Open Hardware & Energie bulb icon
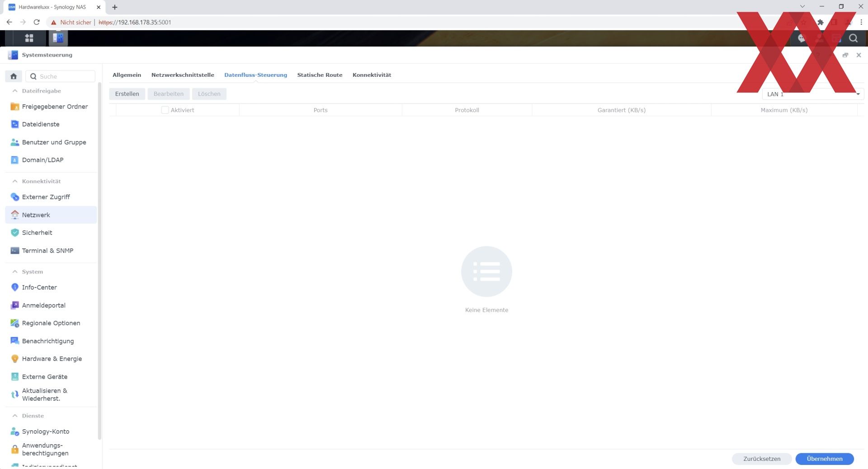Image resolution: width=868 pixels, height=469 pixels. [15, 359]
